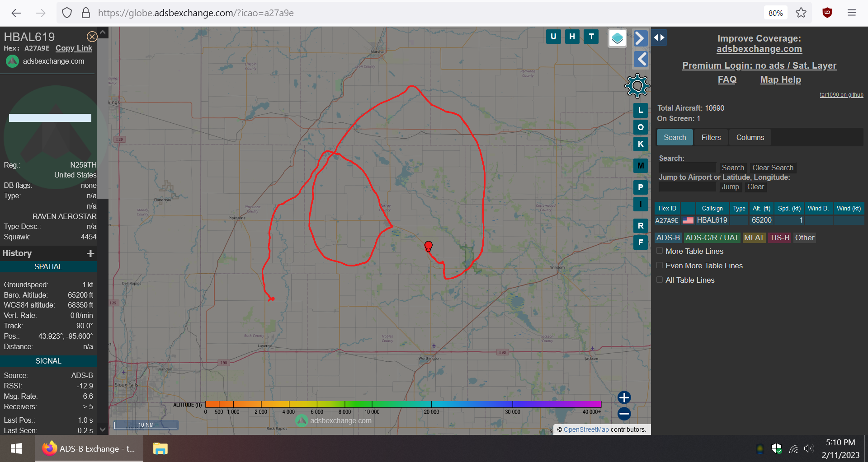868x462 pixels.
Task: Switch to the Filters tab
Action: coord(711,138)
